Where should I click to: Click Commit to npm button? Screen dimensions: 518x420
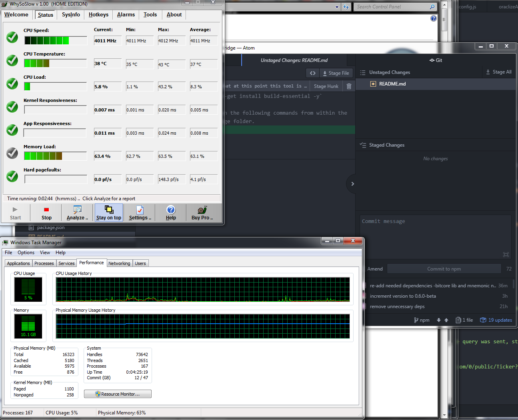tap(444, 269)
